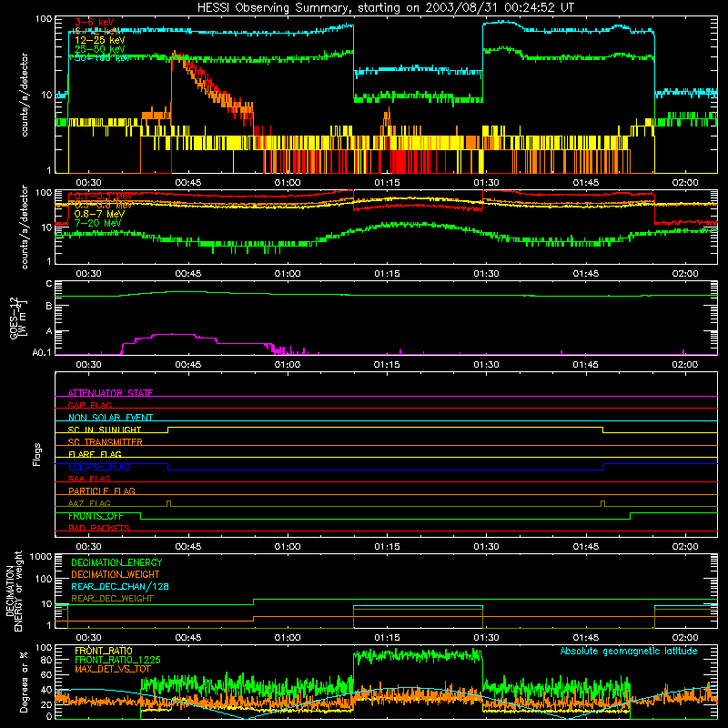Select the DECIMATION_ENERGY legend label

116,562
